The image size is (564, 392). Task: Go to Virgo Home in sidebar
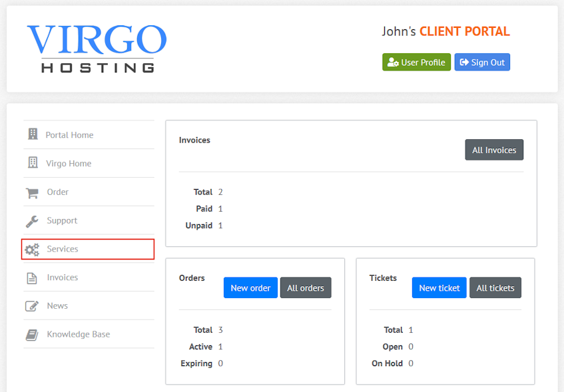89,163
